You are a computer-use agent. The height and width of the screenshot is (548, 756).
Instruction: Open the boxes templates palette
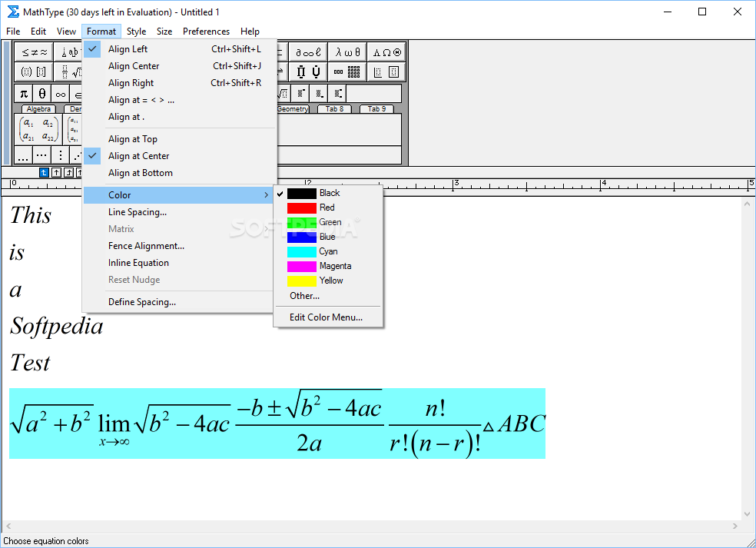click(386, 72)
